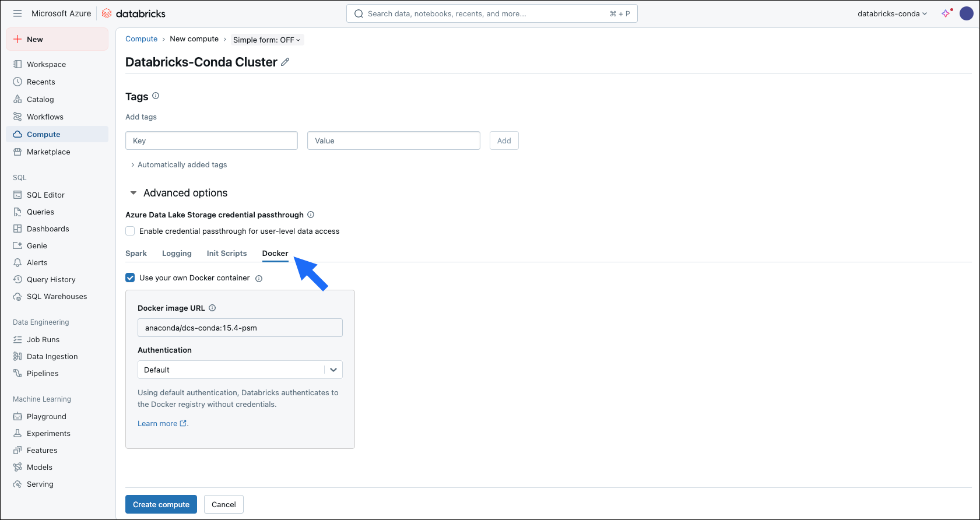Click the search data and notebooks bar
This screenshot has height=520, width=980.
[x=492, y=13]
